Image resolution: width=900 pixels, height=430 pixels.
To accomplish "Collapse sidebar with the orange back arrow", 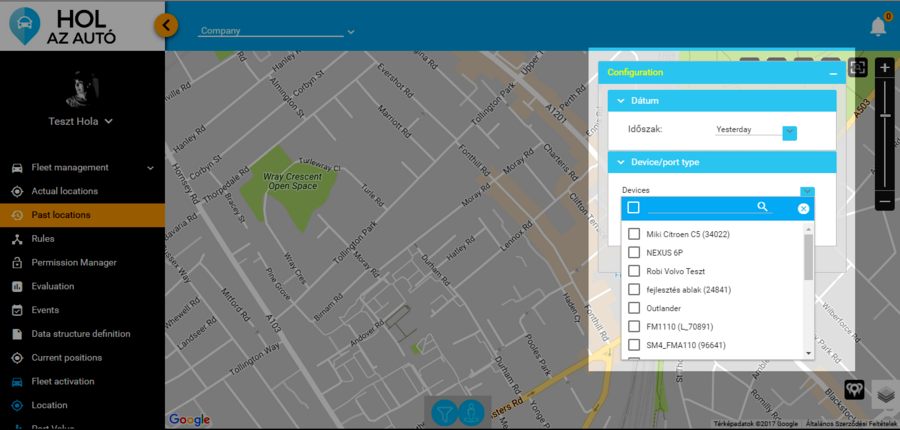I will click(167, 25).
